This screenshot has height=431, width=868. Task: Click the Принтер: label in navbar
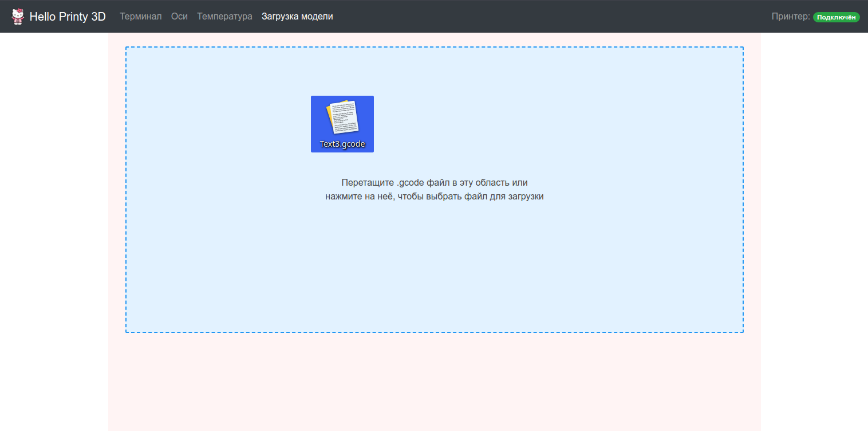(790, 17)
